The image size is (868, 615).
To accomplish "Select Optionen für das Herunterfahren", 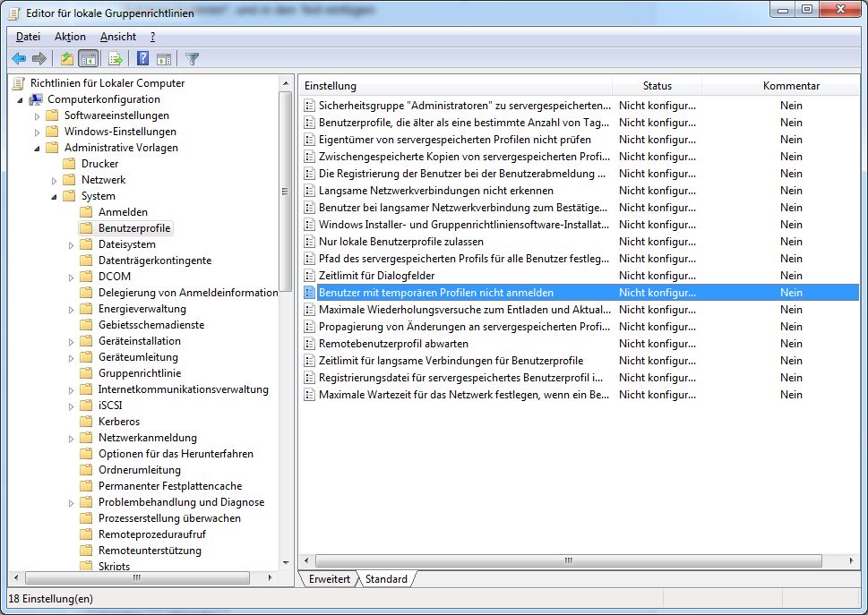I will pyautogui.click(x=176, y=454).
